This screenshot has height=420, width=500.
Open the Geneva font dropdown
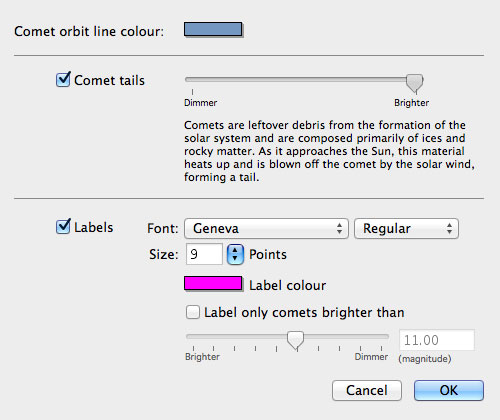pos(266,229)
